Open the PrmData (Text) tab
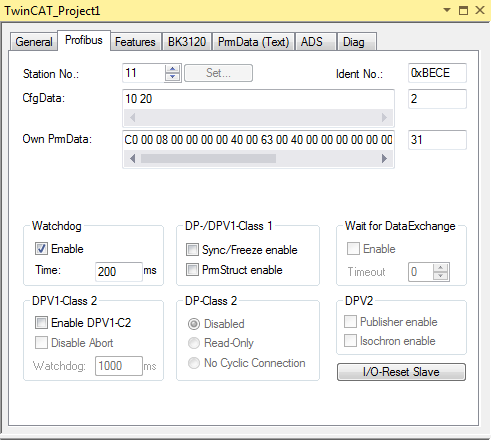 (x=253, y=42)
